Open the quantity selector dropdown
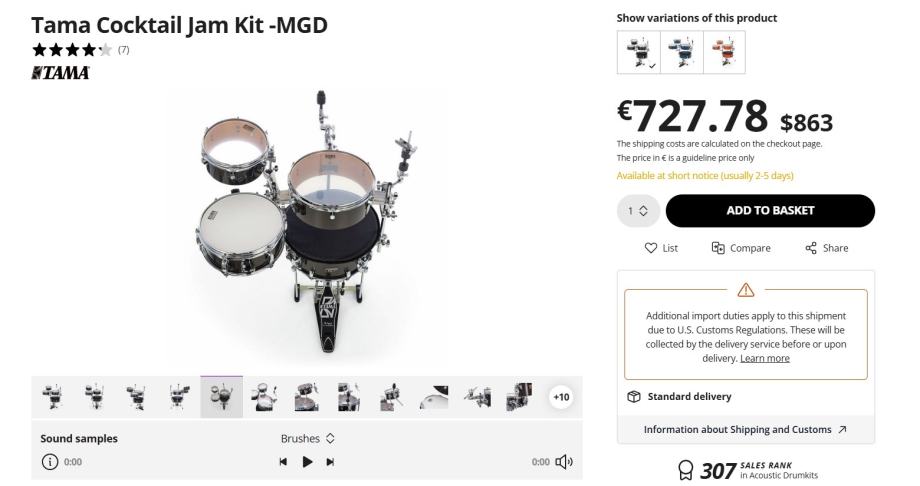This screenshot has width=920, height=486. [x=638, y=211]
